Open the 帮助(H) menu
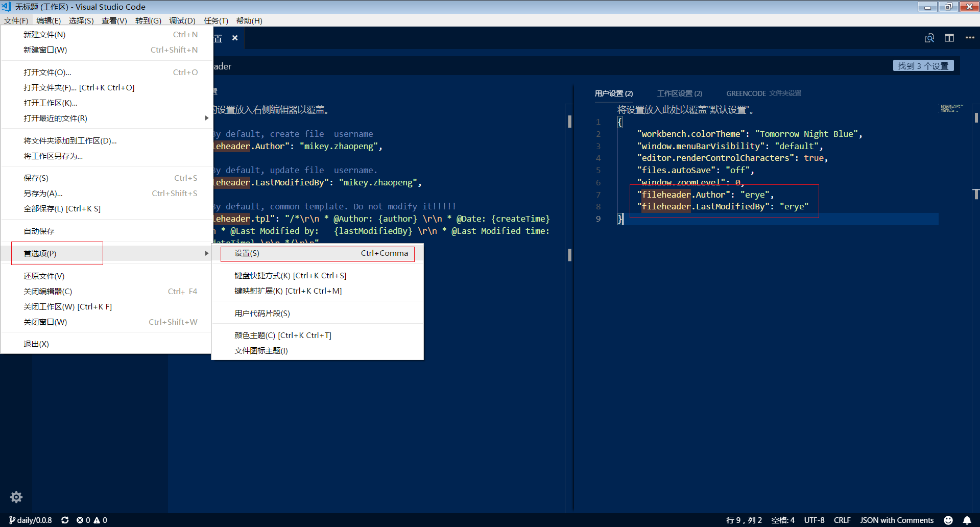980x527 pixels. [x=249, y=20]
